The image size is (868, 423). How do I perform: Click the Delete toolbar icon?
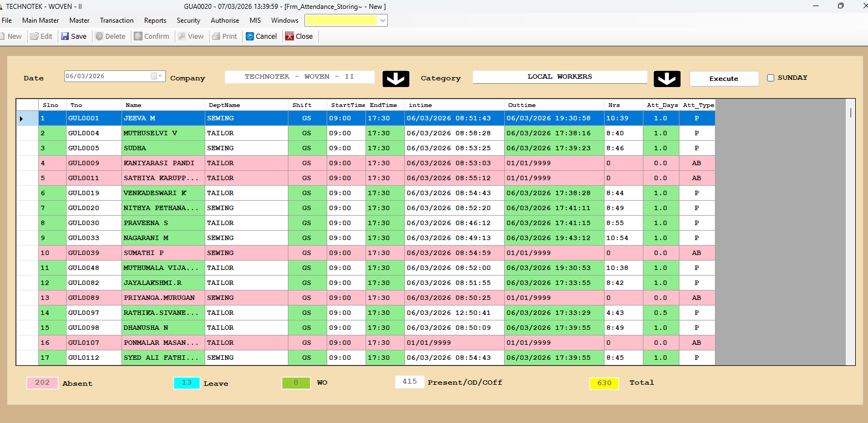point(99,37)
